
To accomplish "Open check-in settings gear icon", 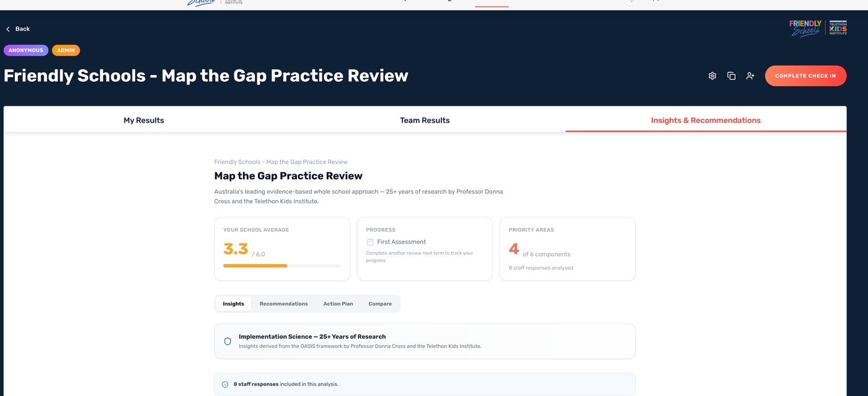I will (712, 76).
